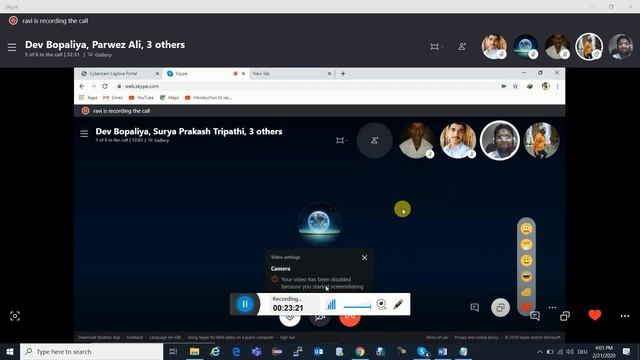Select the globe avatar participant in the outer Skype header

(526, 47)
